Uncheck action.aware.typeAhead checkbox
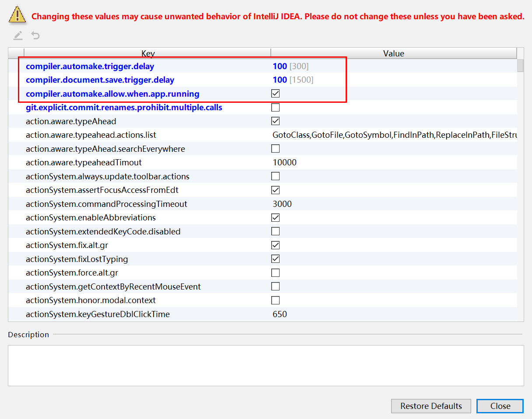Screen dimensions: 532x419 click(x=275, y=121)
